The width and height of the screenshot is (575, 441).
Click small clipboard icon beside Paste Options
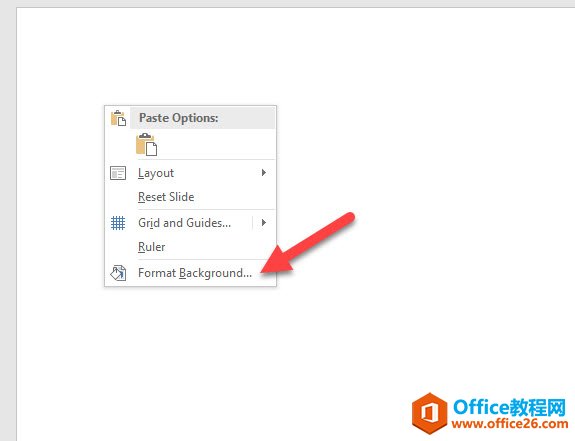[x=118, y=118]
